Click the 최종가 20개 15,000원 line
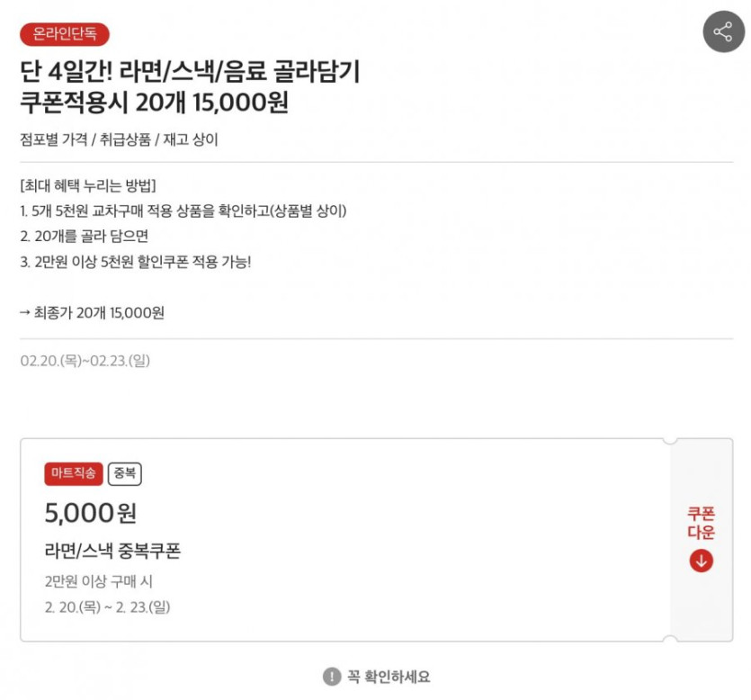Viewport: 751px width, 700px height. [92, 313]
